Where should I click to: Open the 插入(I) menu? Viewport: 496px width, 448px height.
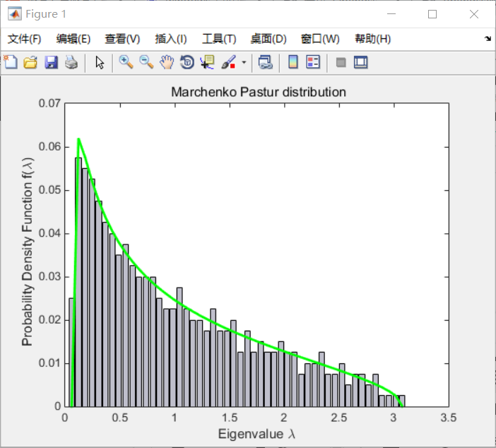click(x=171, y=39)
